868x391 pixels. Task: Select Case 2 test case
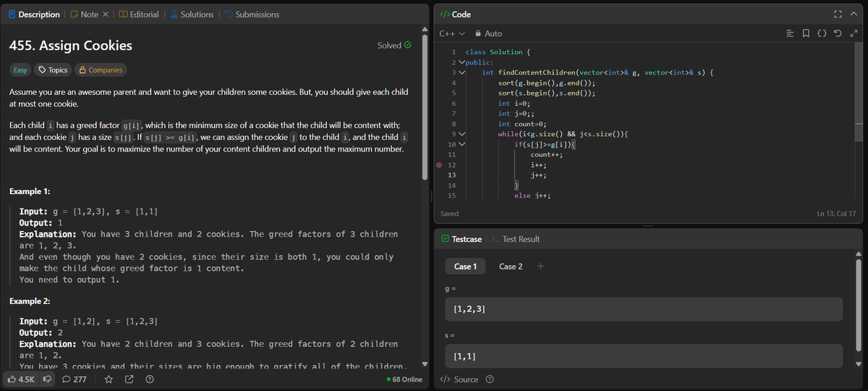coord(511,266)
